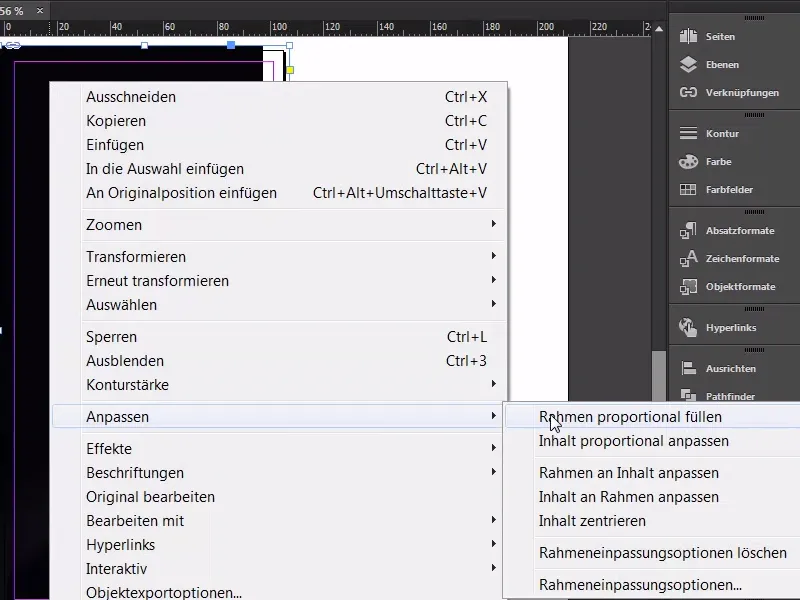Open the Kontur stroke panel icon
Image resolution: width=800 pixels, height=600 pixels.
tap(688, 133)
